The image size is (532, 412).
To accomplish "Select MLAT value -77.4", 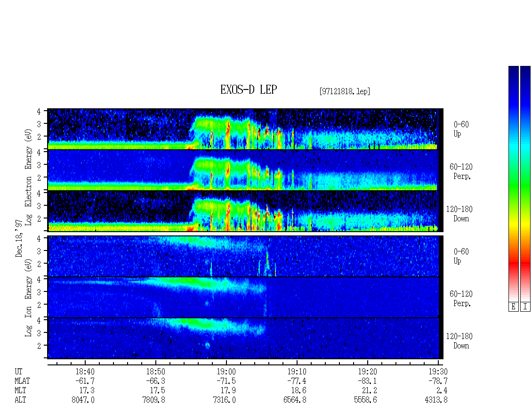I will (x=297, y=381).
